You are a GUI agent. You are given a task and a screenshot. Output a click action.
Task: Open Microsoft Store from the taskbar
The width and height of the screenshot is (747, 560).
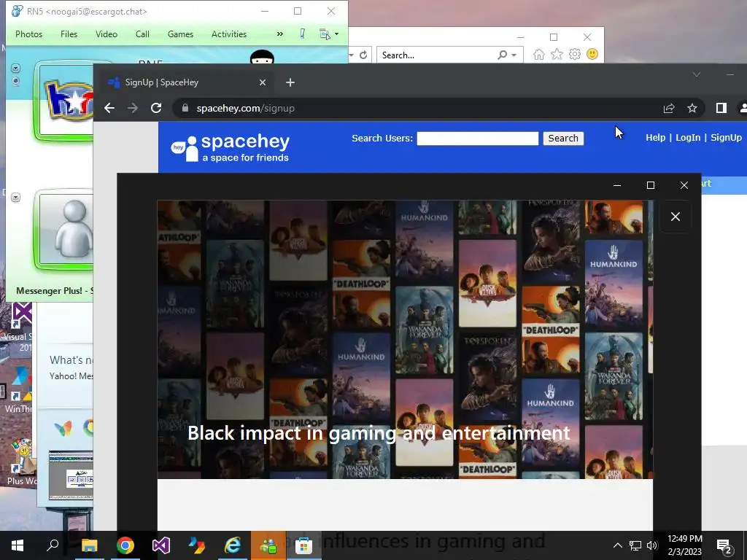(x=303, y=545)
